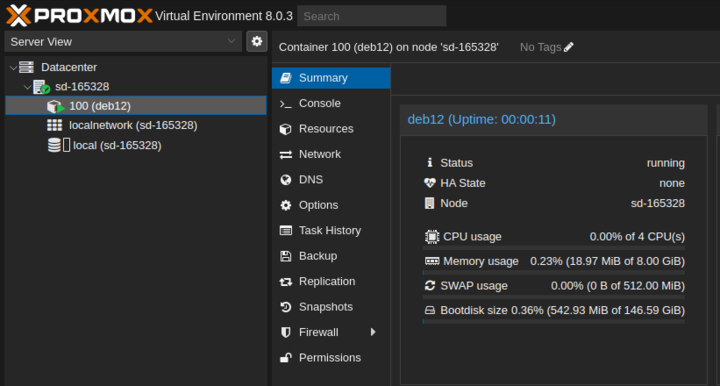
Task: Click the No Tags label
Action: pyautogui.click(x=540, y=47)
